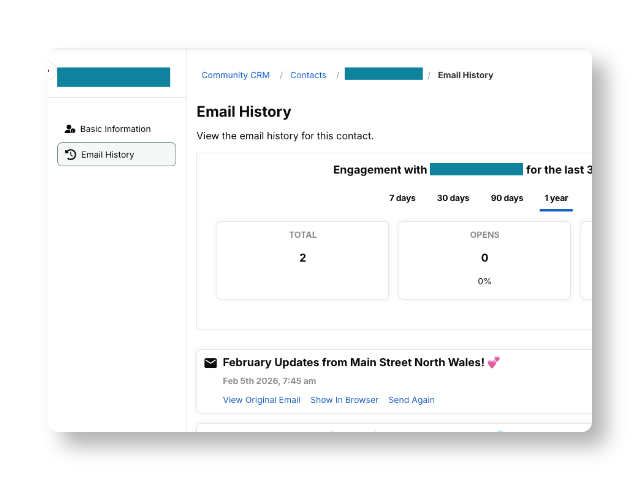The image size is (640, 480).
Task: Click the Basic Information person icon
Action: coord(70,129)
